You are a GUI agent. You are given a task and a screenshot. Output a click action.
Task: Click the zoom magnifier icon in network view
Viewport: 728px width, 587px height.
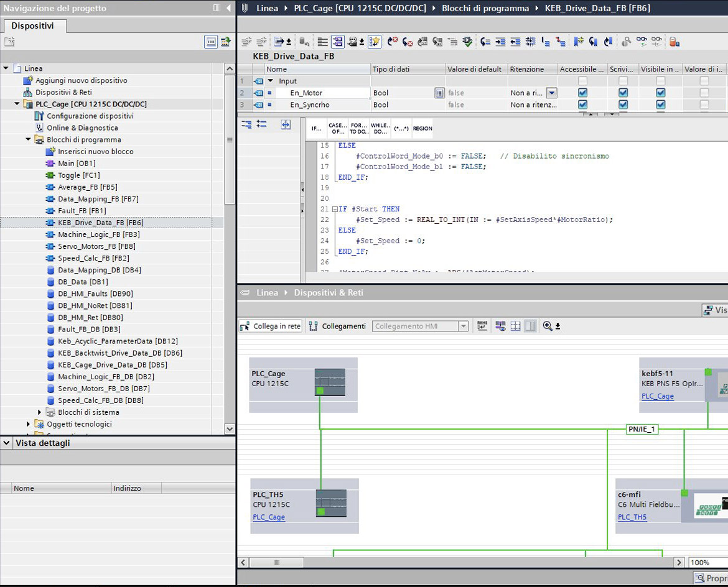(x=548, y=326)
